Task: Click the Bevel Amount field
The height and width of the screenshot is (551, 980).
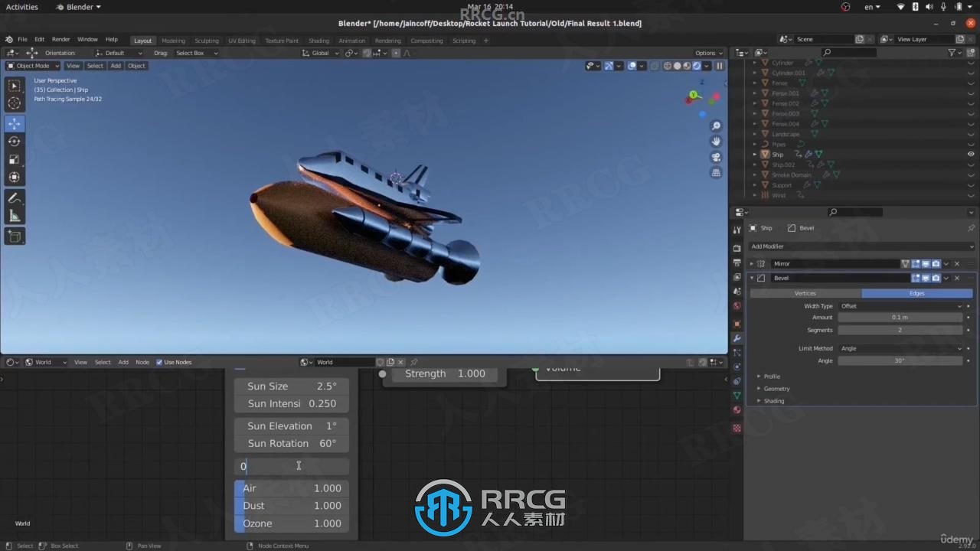Action: click(900, 318)
